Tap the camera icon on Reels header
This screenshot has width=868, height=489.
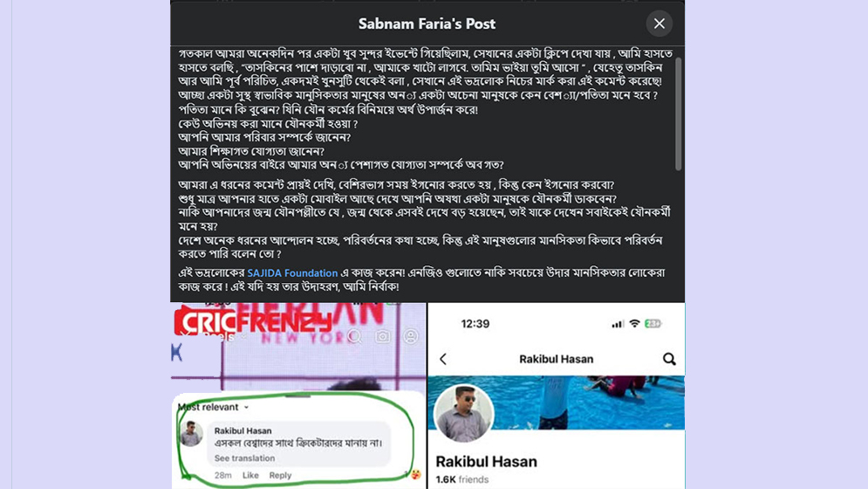(382, 336)
